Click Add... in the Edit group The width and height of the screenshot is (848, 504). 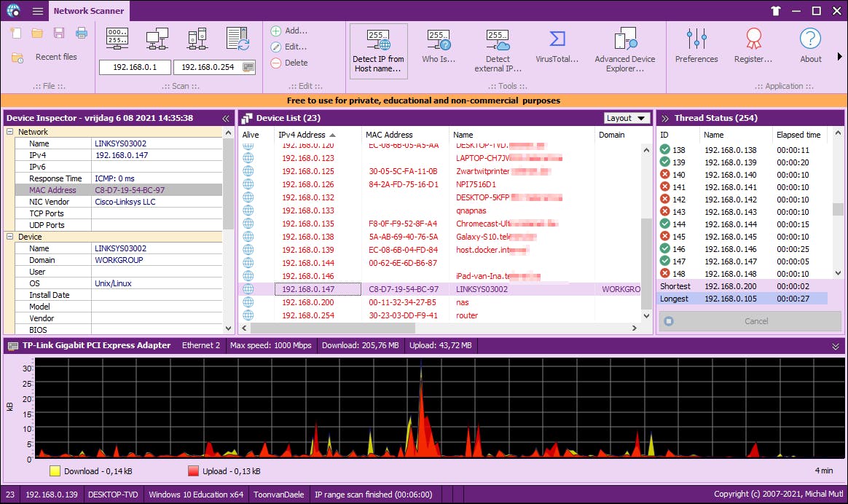pyautogui.click(x=289, y=31)
